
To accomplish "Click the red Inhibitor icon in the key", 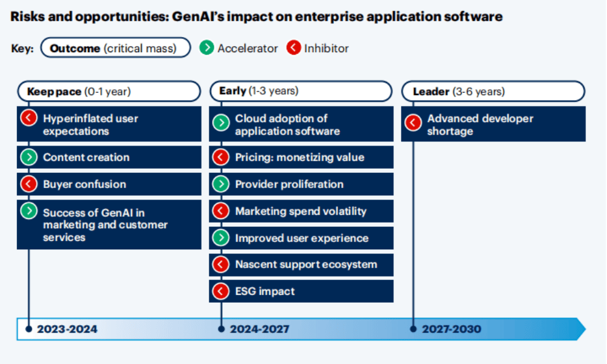I will tap(294, 48).
